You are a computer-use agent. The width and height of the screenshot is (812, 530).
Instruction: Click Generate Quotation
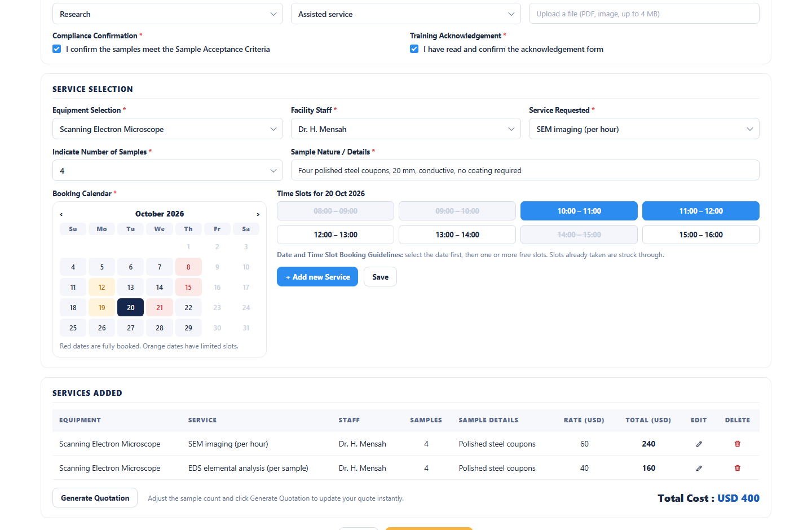click(x=95, y=498)
